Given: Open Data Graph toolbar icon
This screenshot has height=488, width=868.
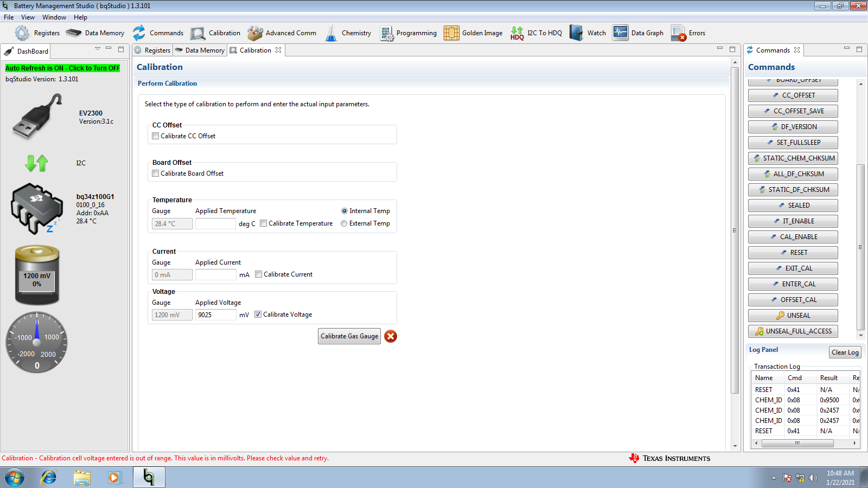Looking at the screenshot, I should [x=620, y=33].
